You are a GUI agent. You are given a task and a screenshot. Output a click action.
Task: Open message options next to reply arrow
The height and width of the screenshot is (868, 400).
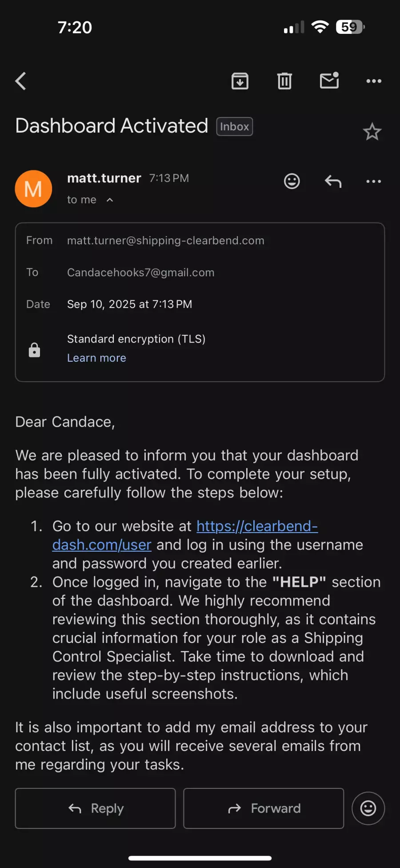[374, 181]
